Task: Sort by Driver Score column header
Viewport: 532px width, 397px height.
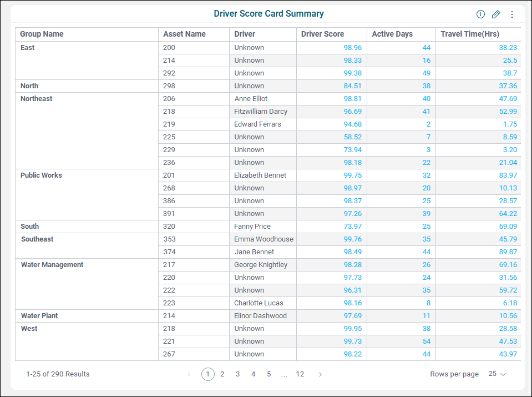Action: pyautogui.click(x=322, y=34)
